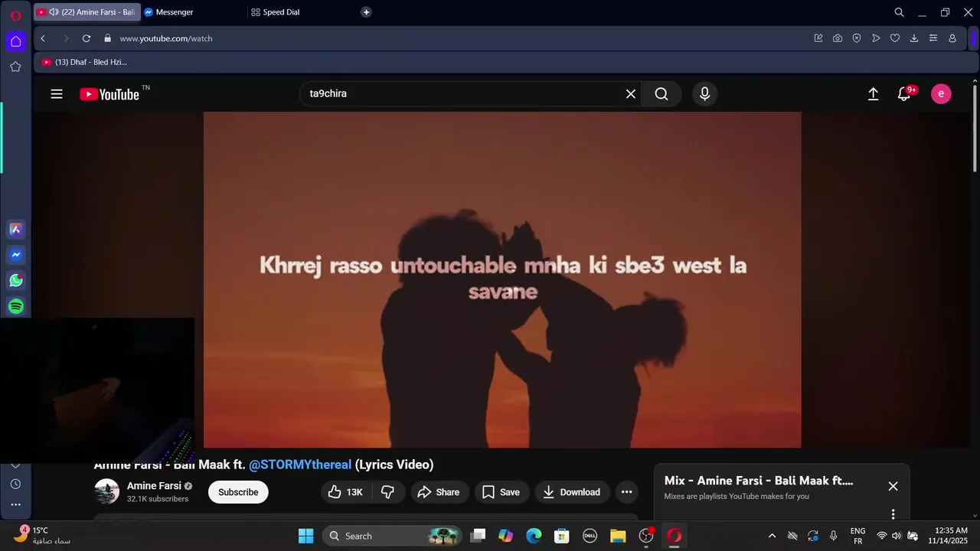980x551 pixels.
Task: Go back to previous page
Action: pos(43,38)
